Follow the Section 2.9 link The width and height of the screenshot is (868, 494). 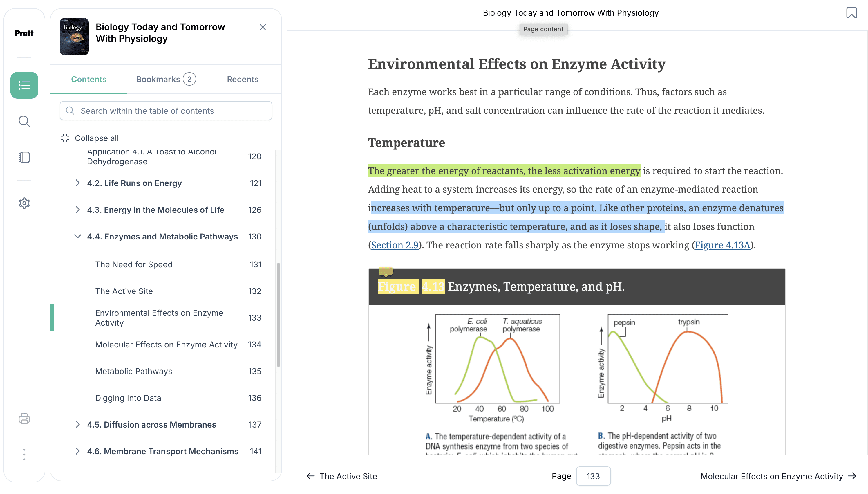coord(395,245)
